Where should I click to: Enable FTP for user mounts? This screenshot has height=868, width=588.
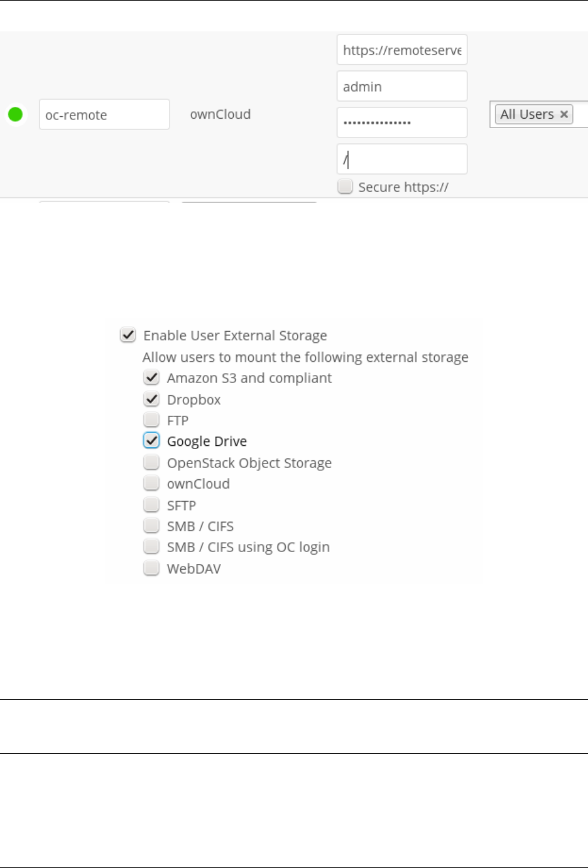(151, 420)
